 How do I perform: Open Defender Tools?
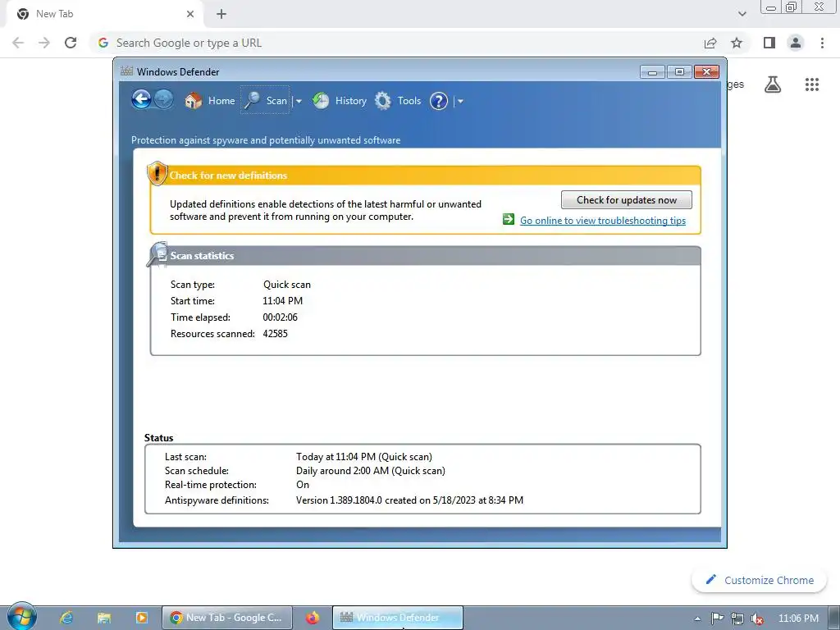pyautogui.click(x=398, y=100)
